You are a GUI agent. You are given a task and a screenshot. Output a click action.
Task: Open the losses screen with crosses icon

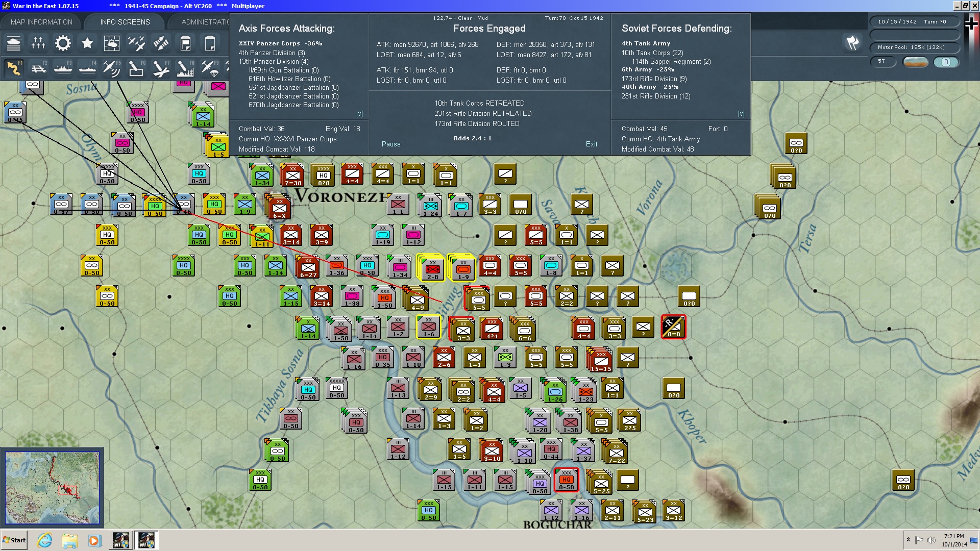tap(38, 43)
